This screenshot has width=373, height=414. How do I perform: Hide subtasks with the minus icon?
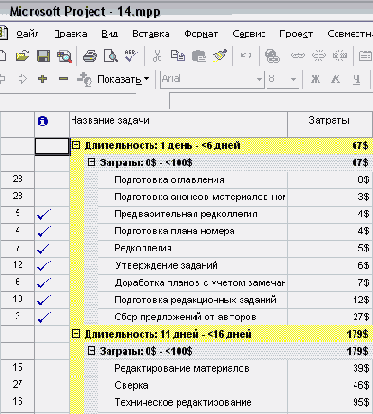(63, 79)
